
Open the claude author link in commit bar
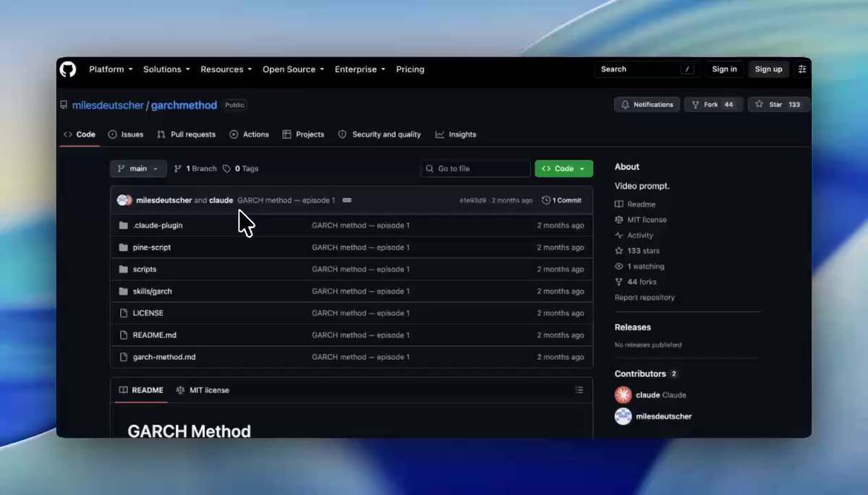click(x=221, y=200)
